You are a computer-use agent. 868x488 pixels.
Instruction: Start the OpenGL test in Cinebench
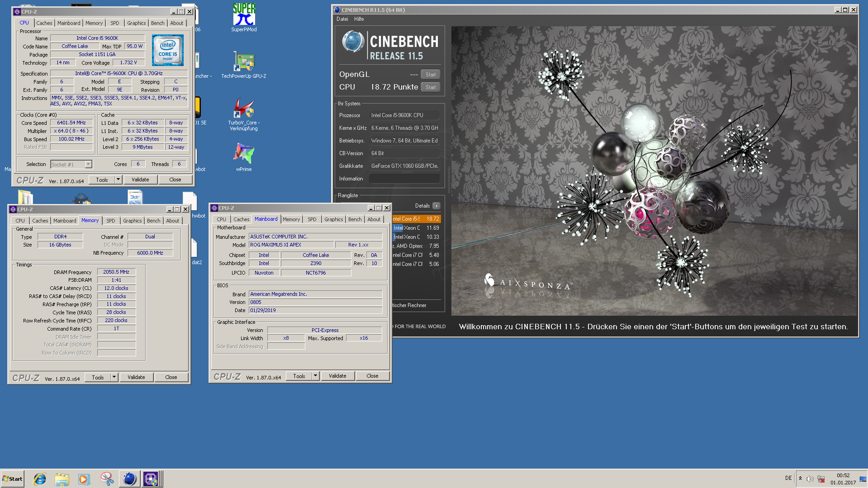(431, 75)
